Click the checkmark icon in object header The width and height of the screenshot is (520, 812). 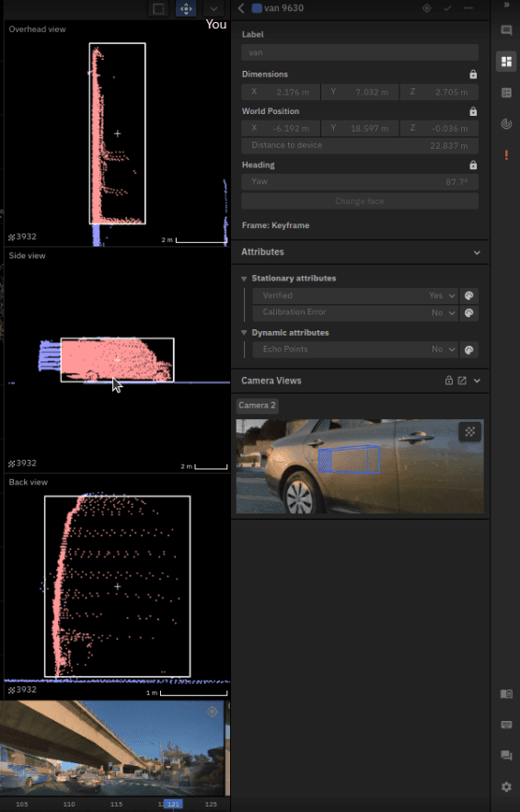click(x=447, y=8)
